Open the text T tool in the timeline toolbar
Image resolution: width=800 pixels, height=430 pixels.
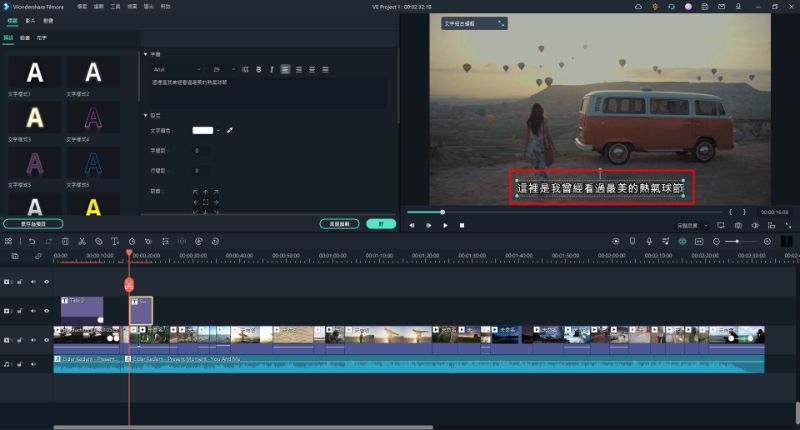[x=115, y=241]
